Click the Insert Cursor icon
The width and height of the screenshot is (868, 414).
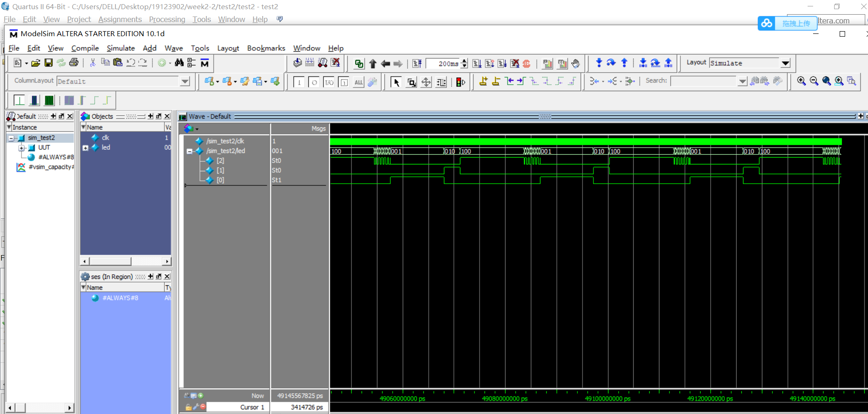click(483, 82)
